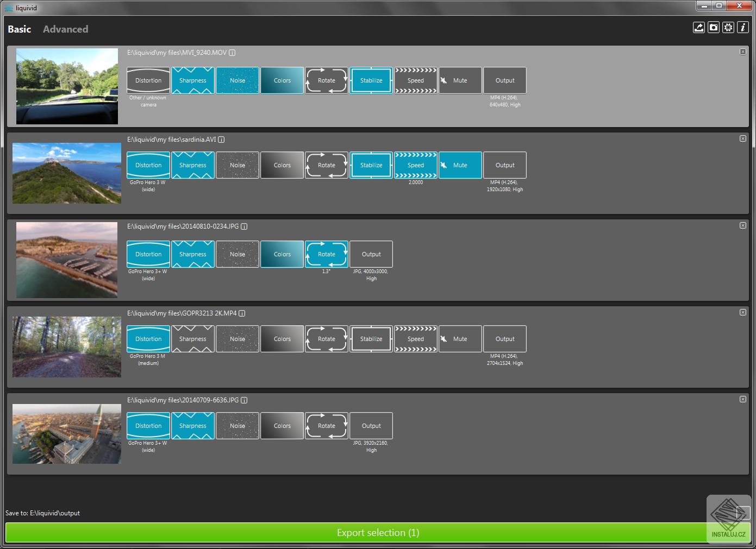Viewport: 756px width, 549px height.
Task: Click the italic "i" about icon in the top toolbar
Action: (743, 28)
